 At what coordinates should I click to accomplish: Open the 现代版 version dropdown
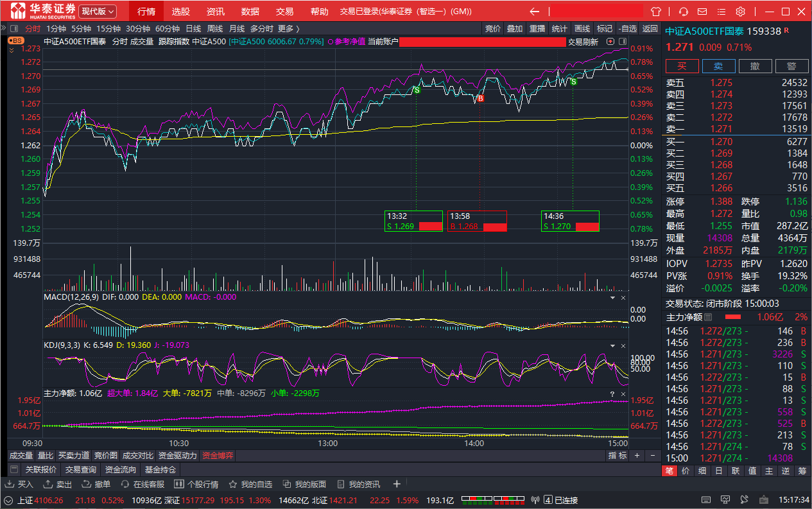tap(98, 12)
